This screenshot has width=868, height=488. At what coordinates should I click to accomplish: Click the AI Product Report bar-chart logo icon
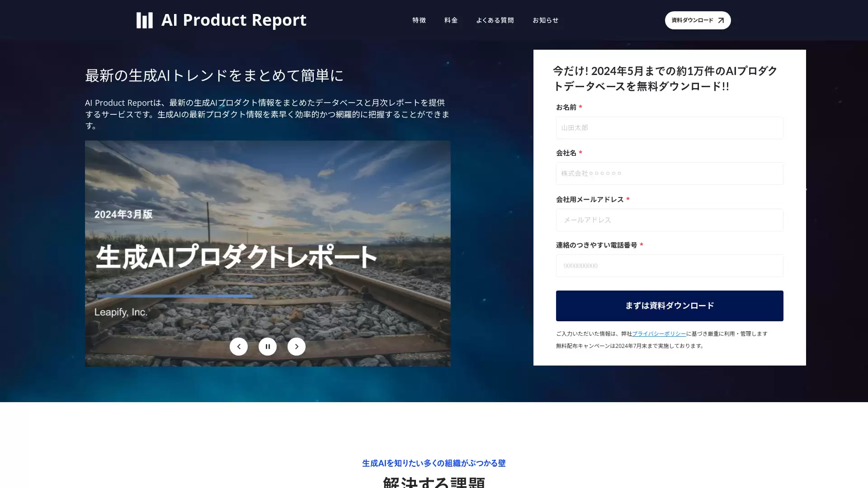click(x=145, y=20)
